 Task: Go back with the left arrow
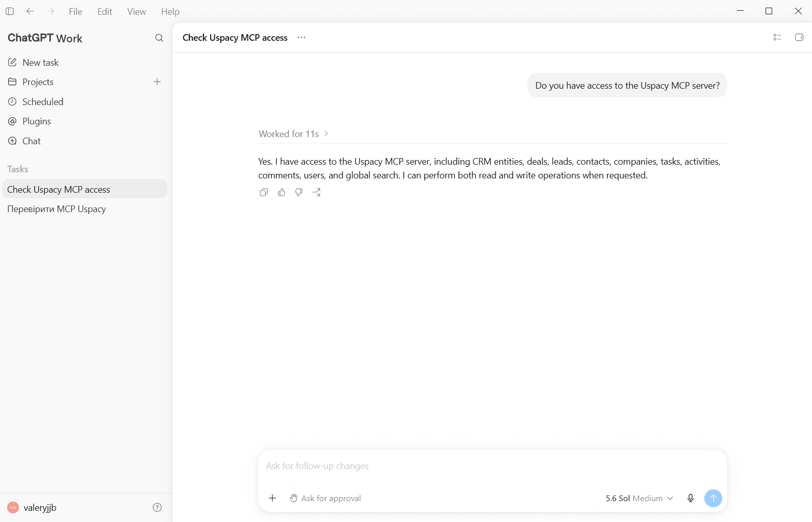[x=30, y=11]
